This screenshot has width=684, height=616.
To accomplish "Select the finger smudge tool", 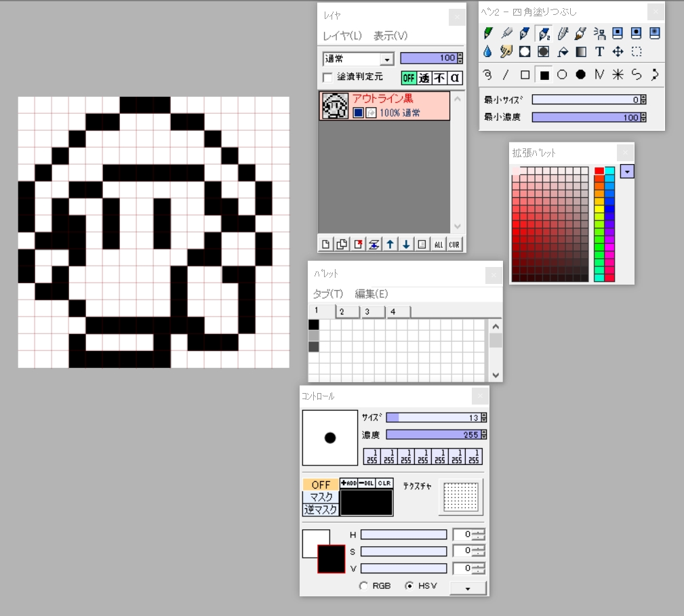I will pyautogui.click(x=506, y=52).
